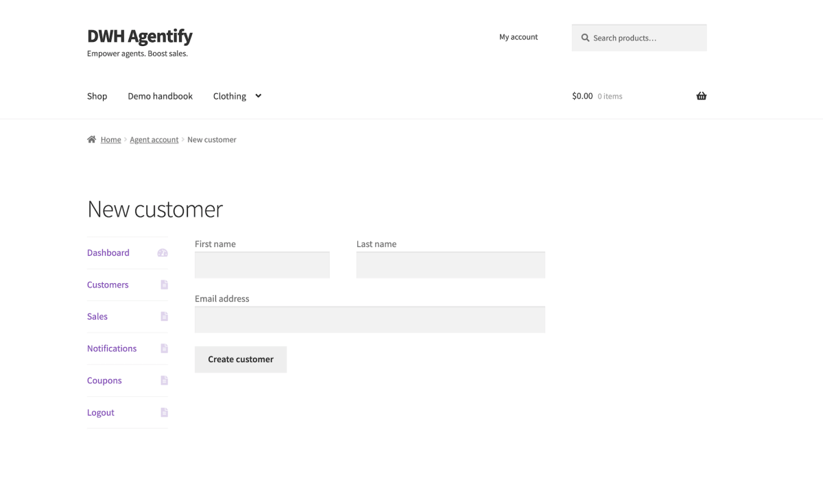Expand the Clothing menu dropdown arrow
The image size is (823, 504).
pyautogui.click(x=258, y=96)
